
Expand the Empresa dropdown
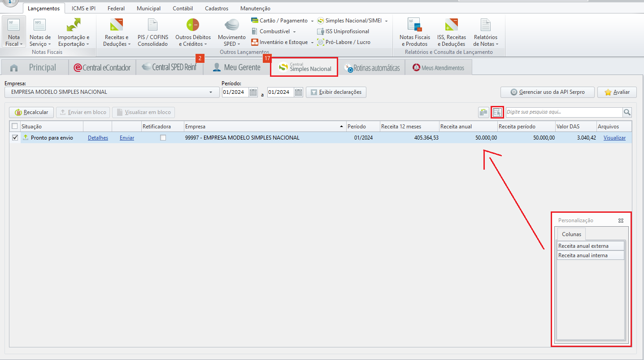point(211,92)
